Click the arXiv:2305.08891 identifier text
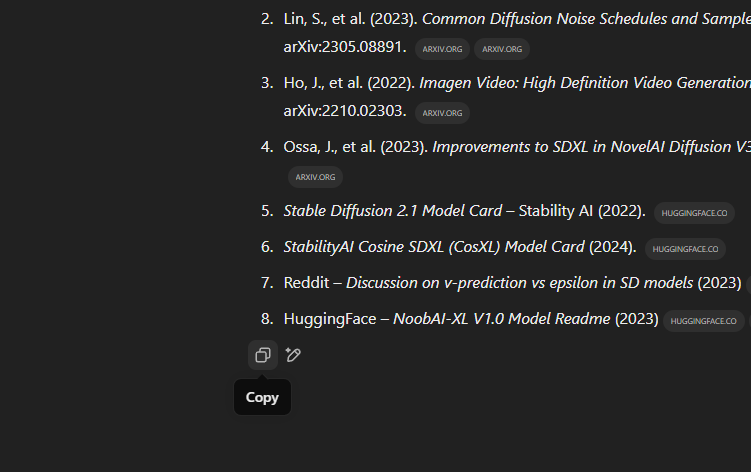 345,46
